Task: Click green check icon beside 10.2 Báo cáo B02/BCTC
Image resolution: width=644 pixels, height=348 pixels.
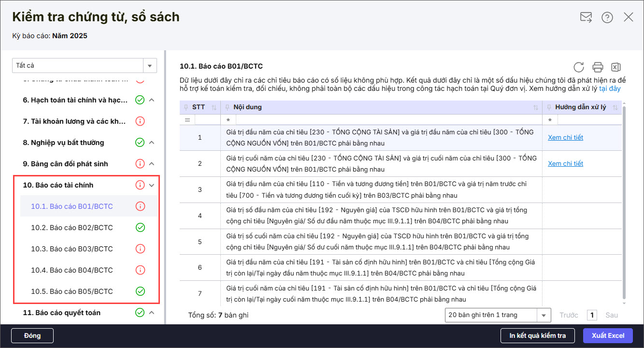Action: (x=140, y=228)
